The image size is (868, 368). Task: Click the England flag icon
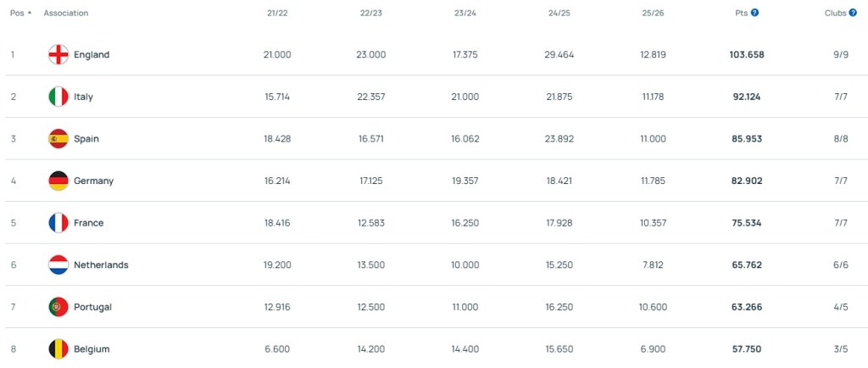[58, 55]
